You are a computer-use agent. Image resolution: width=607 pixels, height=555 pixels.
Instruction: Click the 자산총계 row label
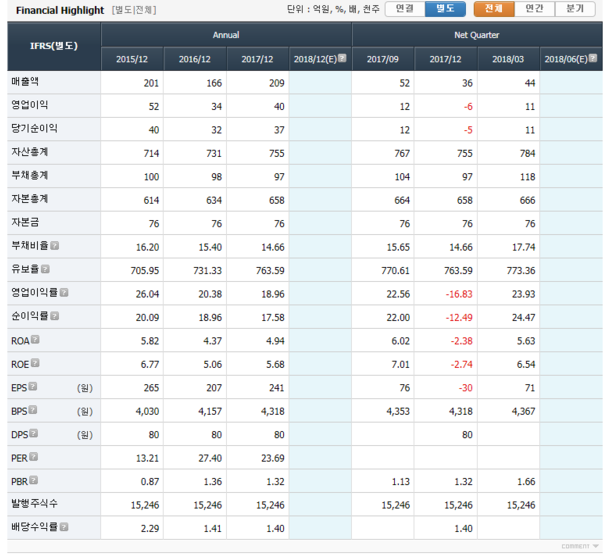pos(29,152)
